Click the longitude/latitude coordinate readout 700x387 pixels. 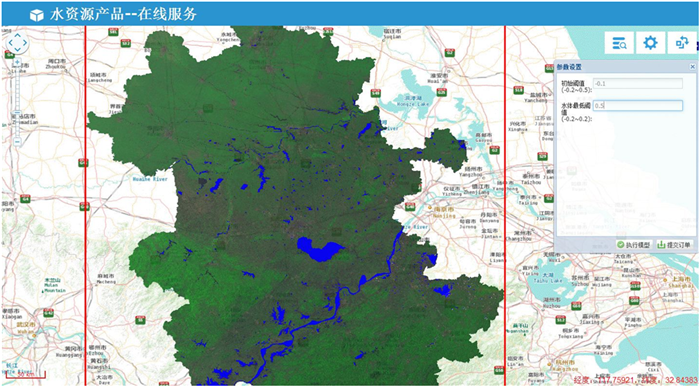(635, 380)
